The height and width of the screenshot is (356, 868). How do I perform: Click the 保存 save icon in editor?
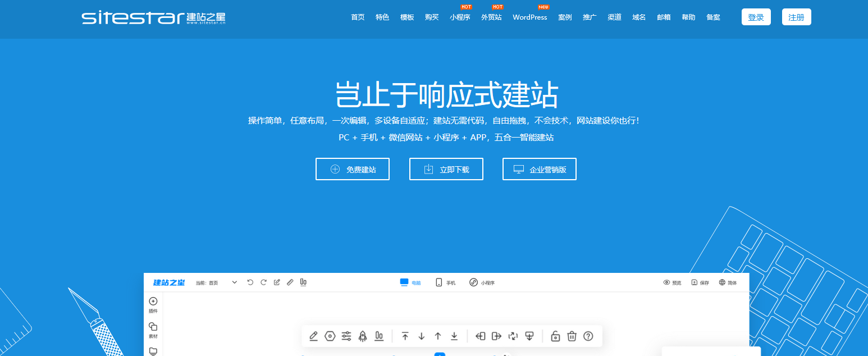[x=694, y=282]
